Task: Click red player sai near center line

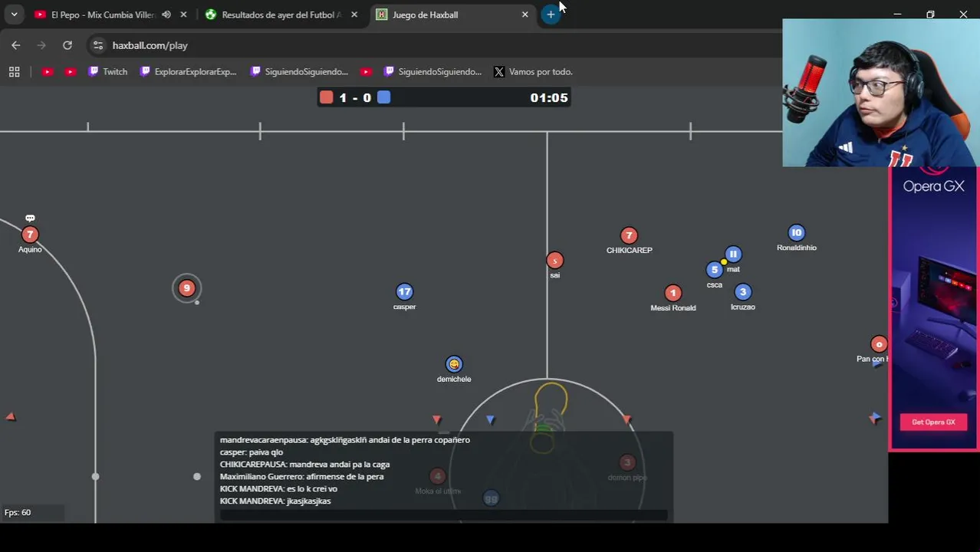Action: 554,261
